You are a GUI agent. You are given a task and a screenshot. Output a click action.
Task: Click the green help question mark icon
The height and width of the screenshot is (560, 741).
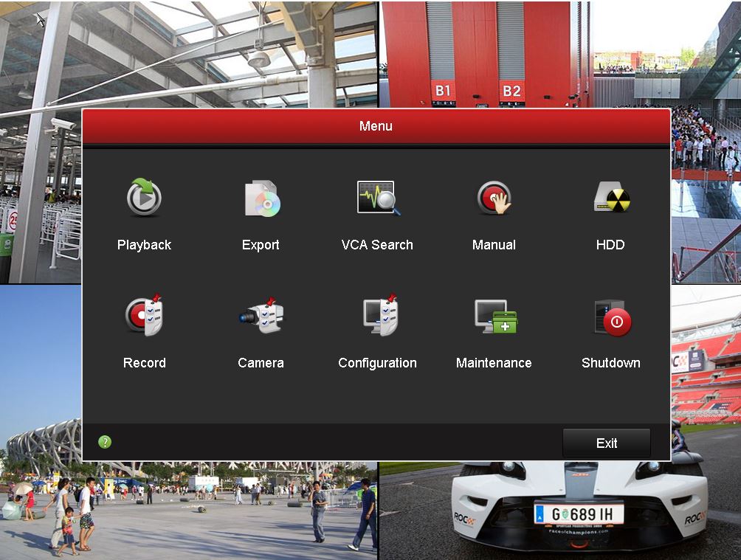pyautogui.click(x=105, y=442)
